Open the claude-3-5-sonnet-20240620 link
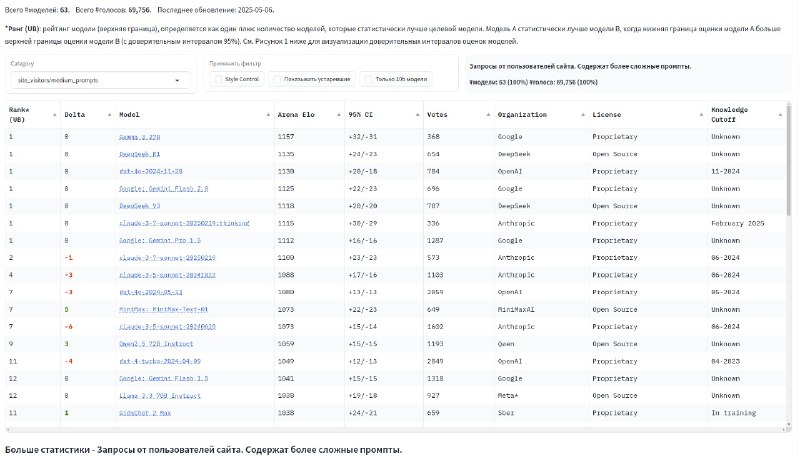The width and height of the screenshot is (800, 456). click(x=167, y=327)
